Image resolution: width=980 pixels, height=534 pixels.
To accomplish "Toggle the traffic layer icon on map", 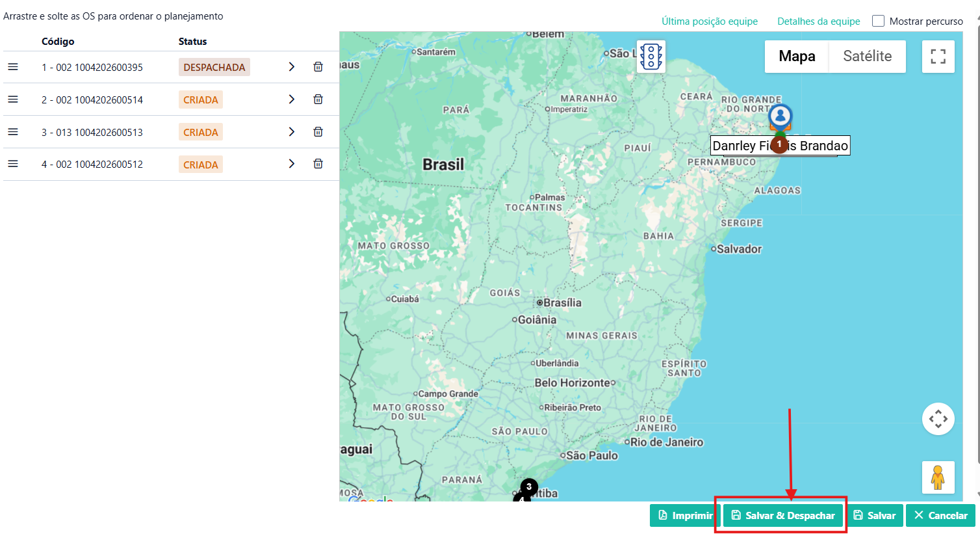I will coord(651,57).
